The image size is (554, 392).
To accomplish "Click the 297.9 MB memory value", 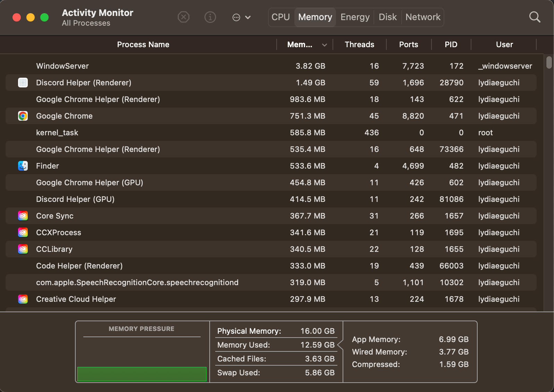I will click(x=308, y=299).
